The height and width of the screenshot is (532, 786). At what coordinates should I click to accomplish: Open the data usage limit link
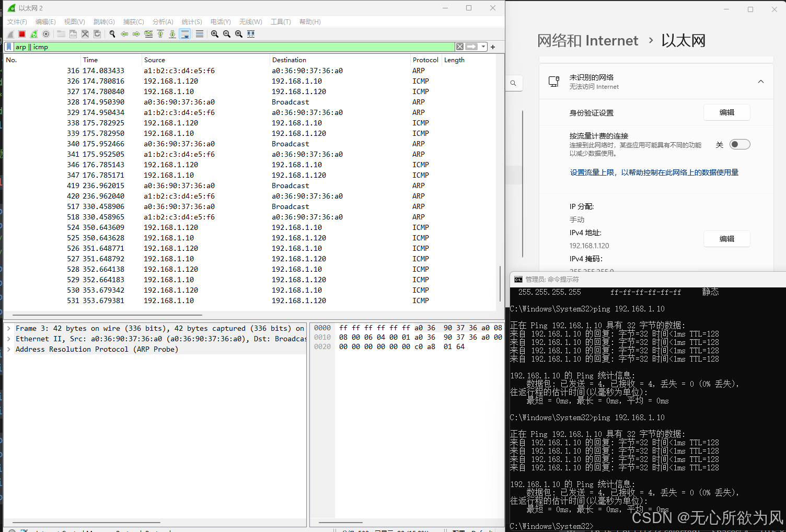coord(654,172)
